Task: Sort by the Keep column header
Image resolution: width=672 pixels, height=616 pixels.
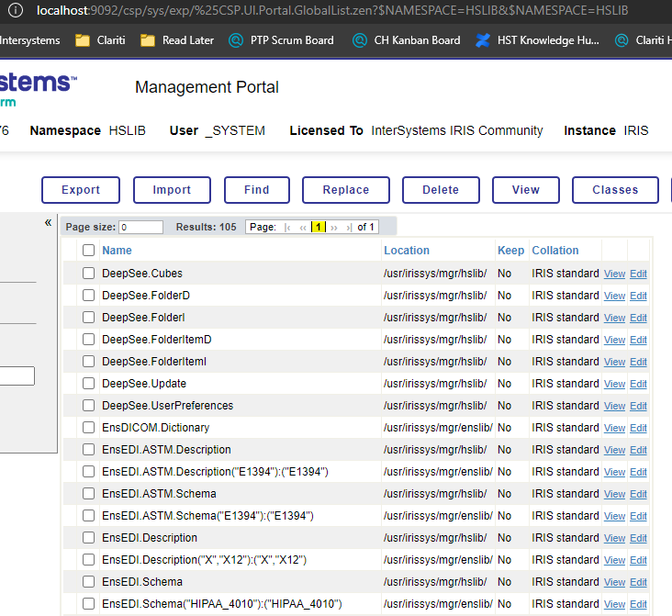Action: (510, 251)
